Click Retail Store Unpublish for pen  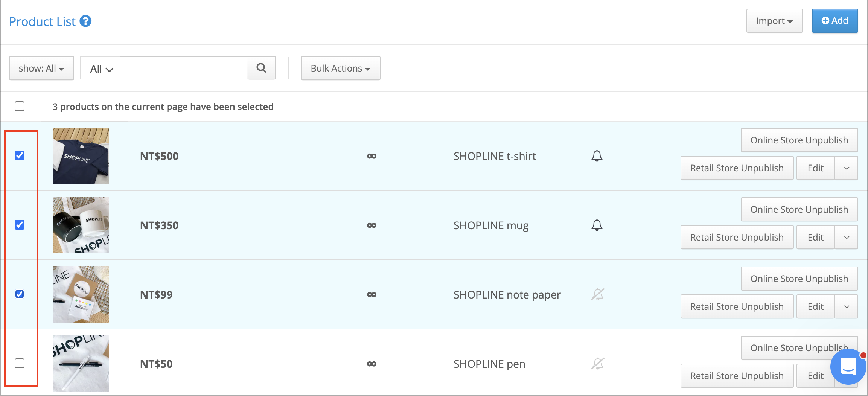[x=737, y=376]
